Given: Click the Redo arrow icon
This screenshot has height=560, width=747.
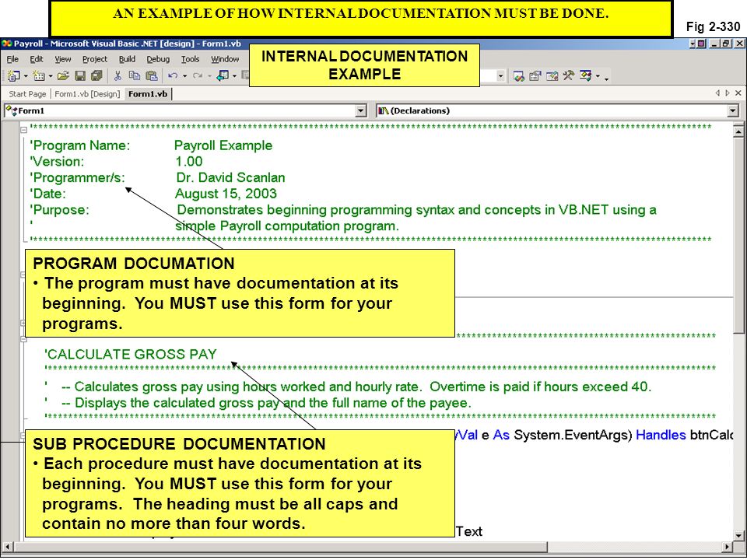Looking at the screenshot, I should click(197, 75).
